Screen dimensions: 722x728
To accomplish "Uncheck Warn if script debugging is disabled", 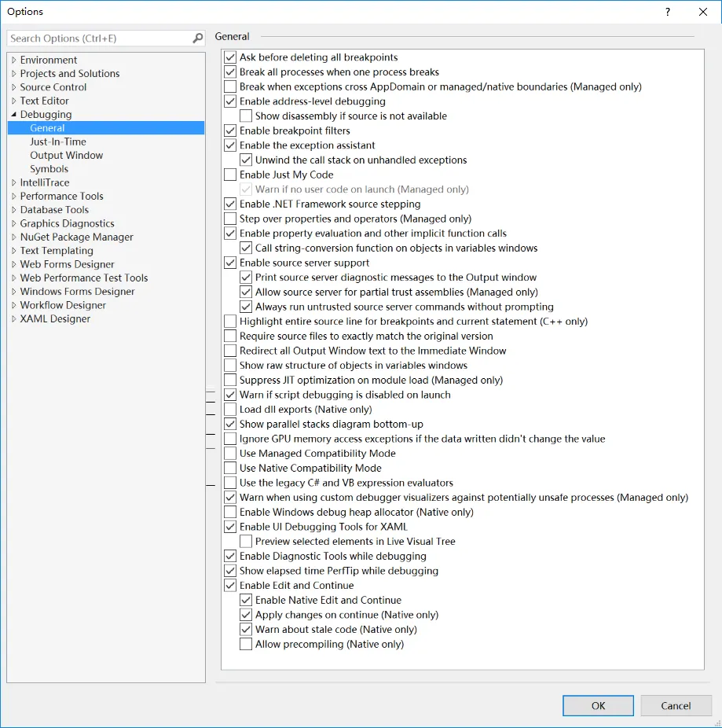I will pos(230,395).
